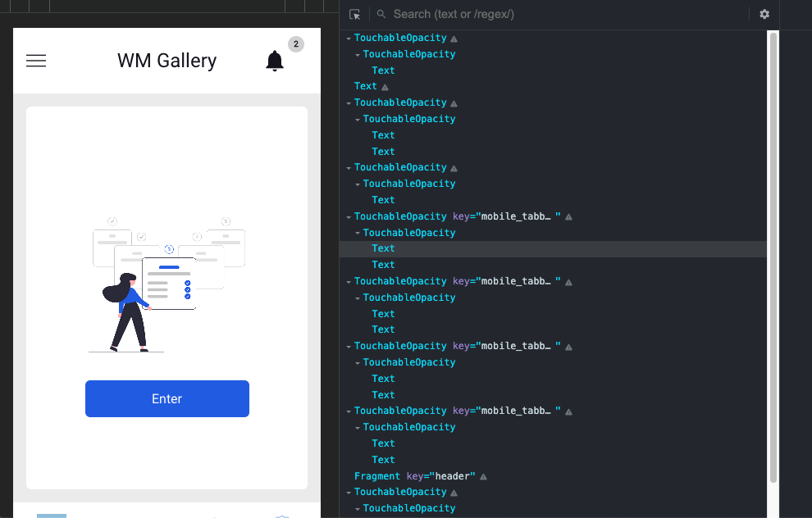812x518 pixels.
Task: Click the warning triangle beside the first TouchableOpacity
Action: pos(454,38)
